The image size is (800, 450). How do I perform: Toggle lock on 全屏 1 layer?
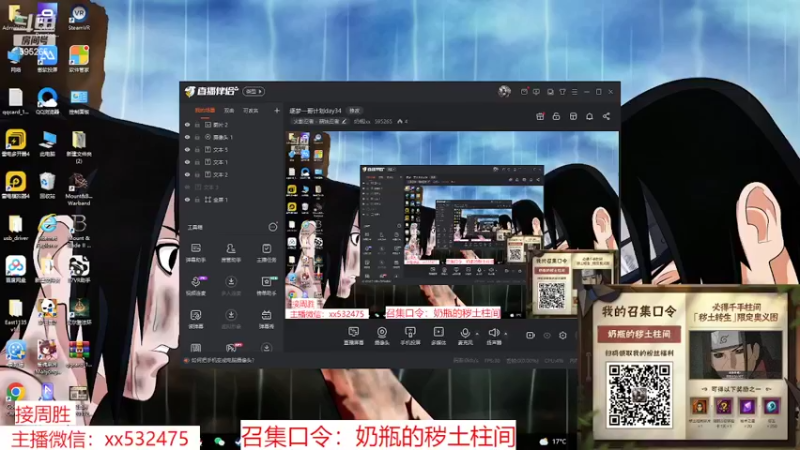pyautogui.click(x=197, y=199)
